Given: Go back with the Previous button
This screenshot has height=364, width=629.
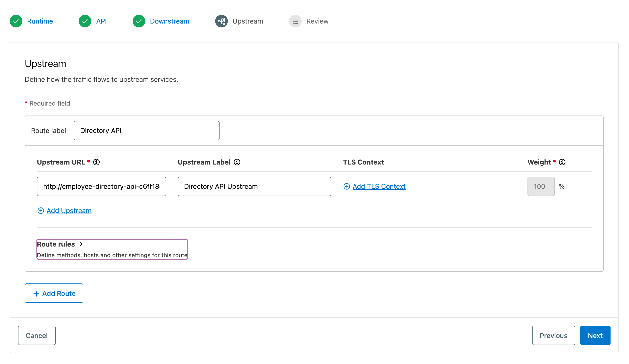Looking at the screenshot, I should (553, 335).
